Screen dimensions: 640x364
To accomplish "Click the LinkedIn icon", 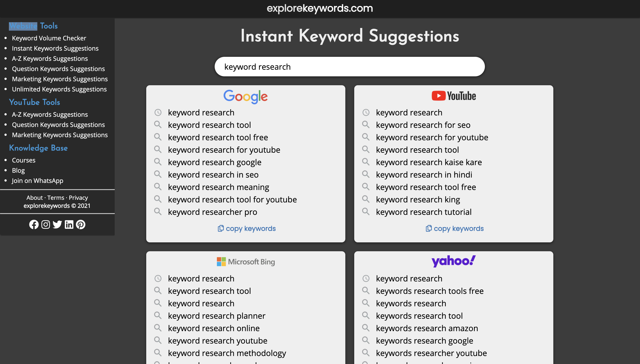I will (69, 224).
